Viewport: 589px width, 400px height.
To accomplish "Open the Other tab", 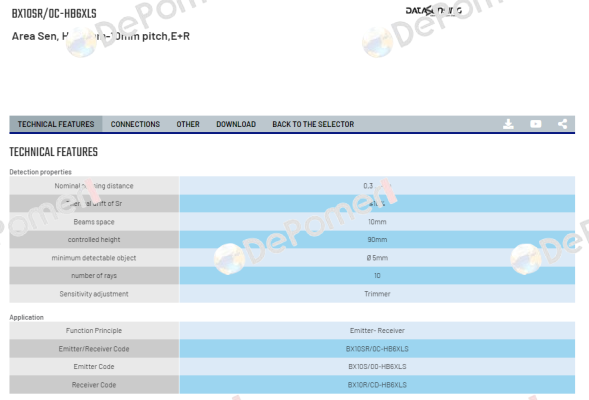I will (188, 124).
